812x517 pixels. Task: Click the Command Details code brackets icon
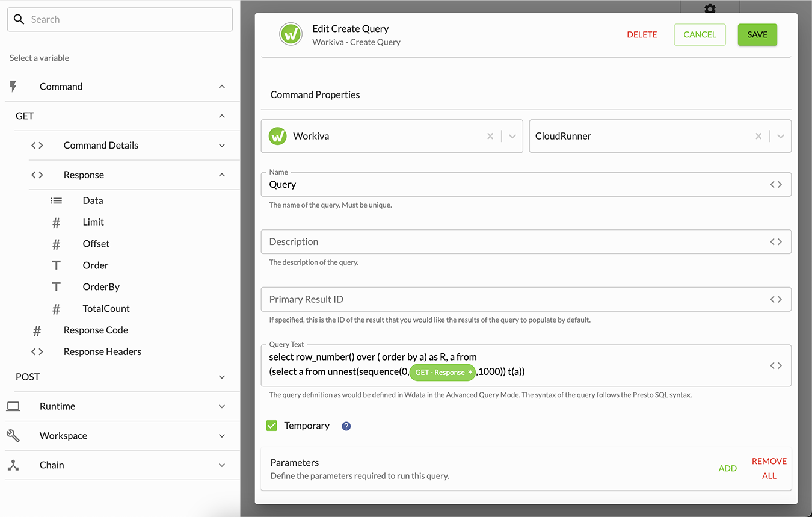[37, 146]
